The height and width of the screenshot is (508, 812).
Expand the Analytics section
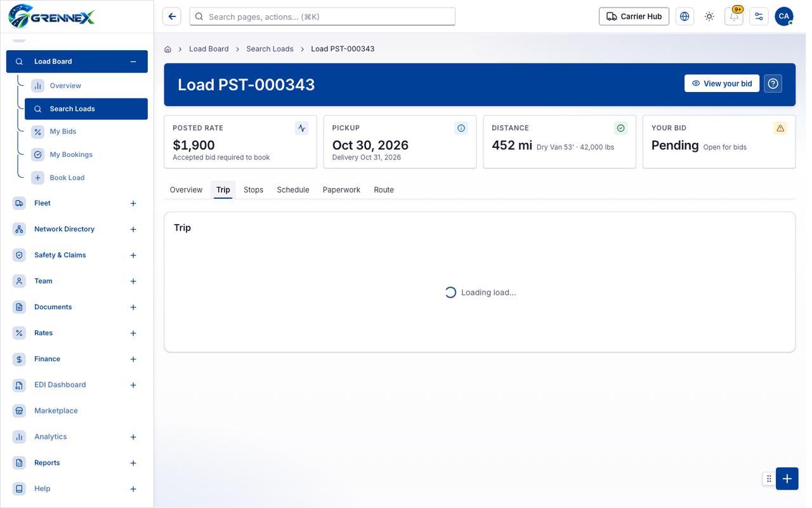click(133, 437)
